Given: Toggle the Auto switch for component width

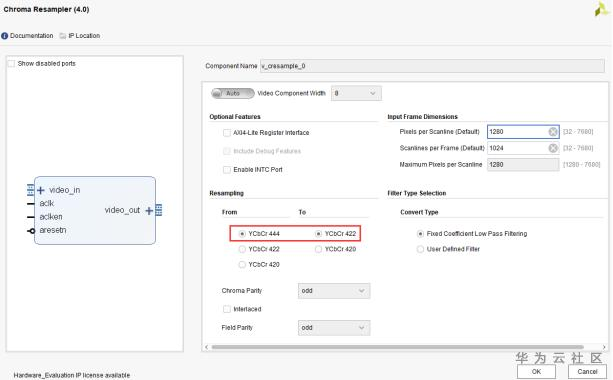Looking at the screenshot, I should 233,93.
